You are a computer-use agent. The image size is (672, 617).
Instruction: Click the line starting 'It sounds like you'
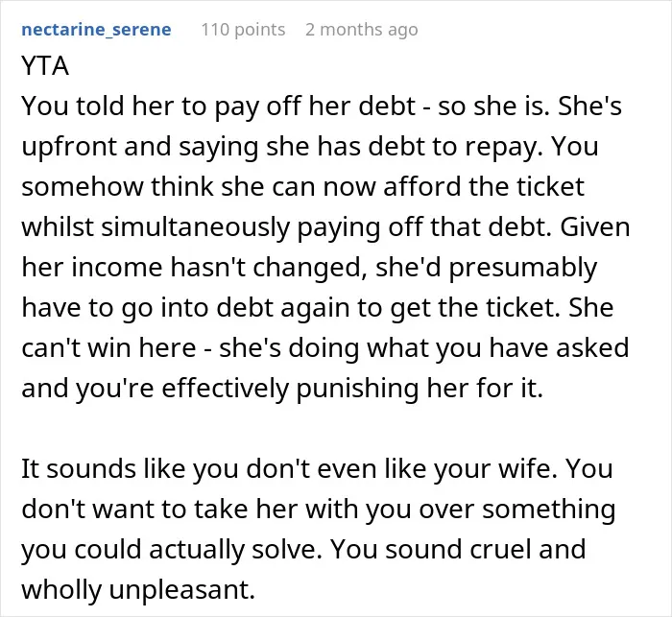317,468
